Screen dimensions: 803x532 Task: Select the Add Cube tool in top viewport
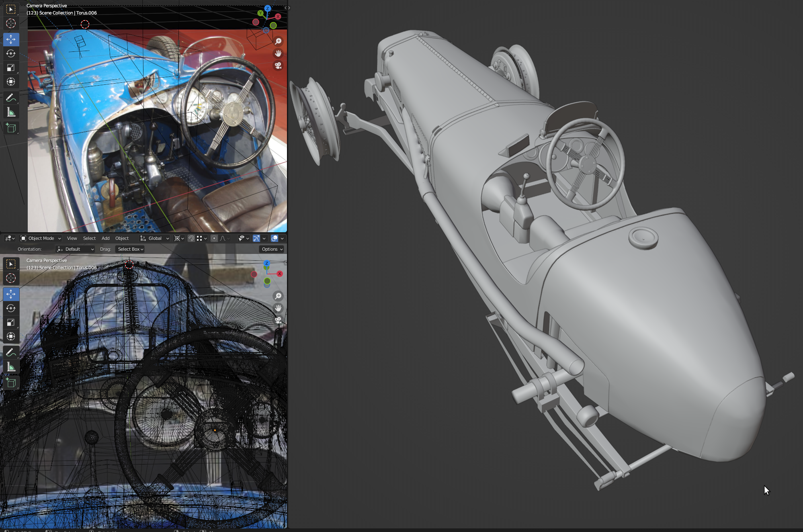(11, 128)
